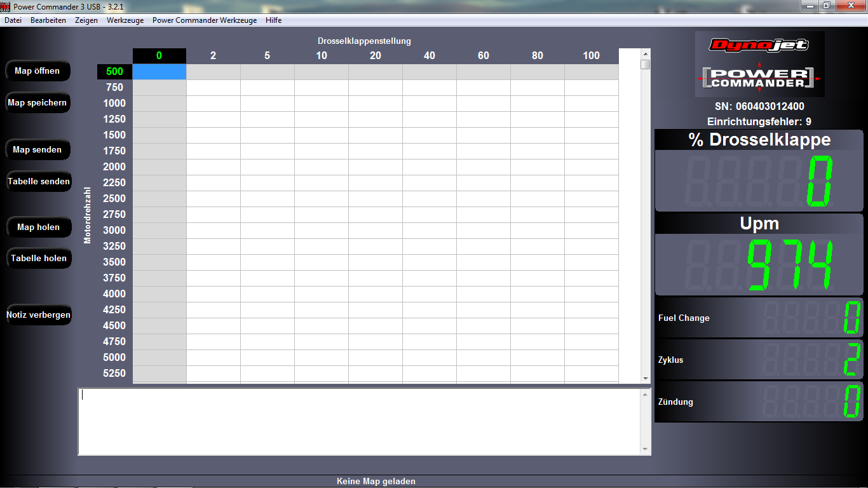Click the table scrollbar down arrow

tap(646, 378)
